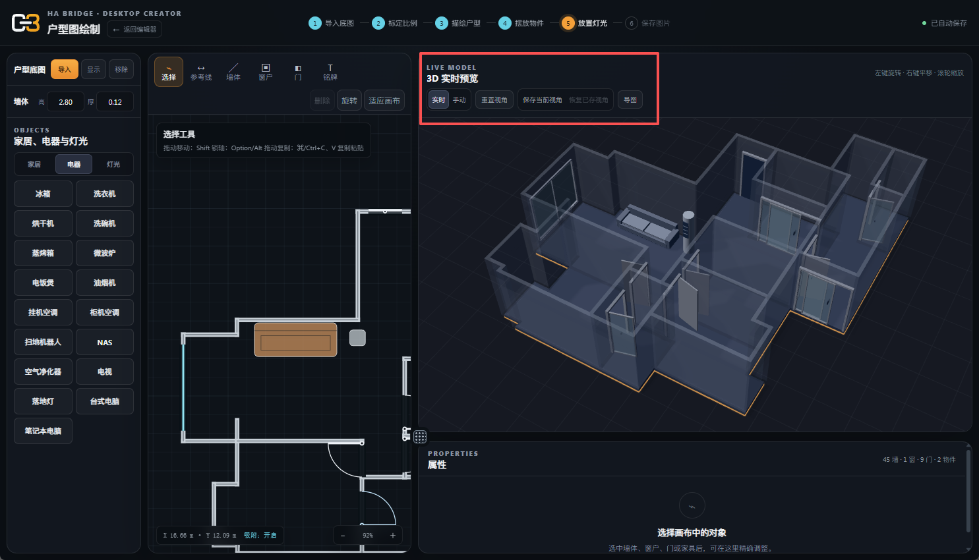The image size is (979, 560).
Task: Click 导入 to import floor plan
Action: pyautogui.click(x=65, y=69)
